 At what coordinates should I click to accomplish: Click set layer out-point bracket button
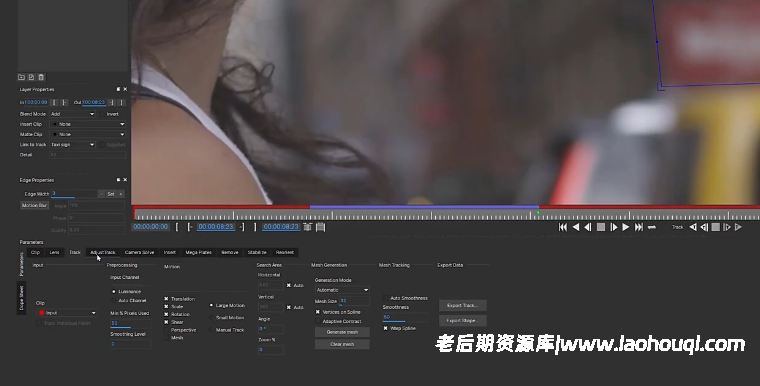point(121,102)
